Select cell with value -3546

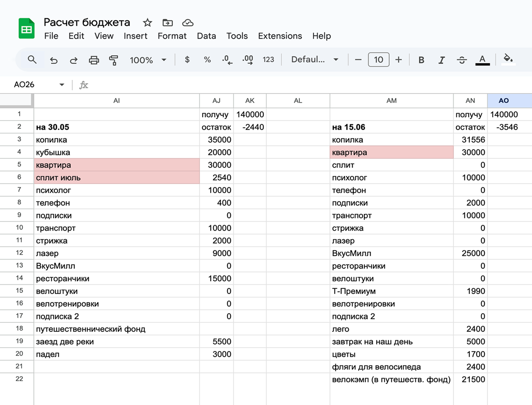(510, 127)
